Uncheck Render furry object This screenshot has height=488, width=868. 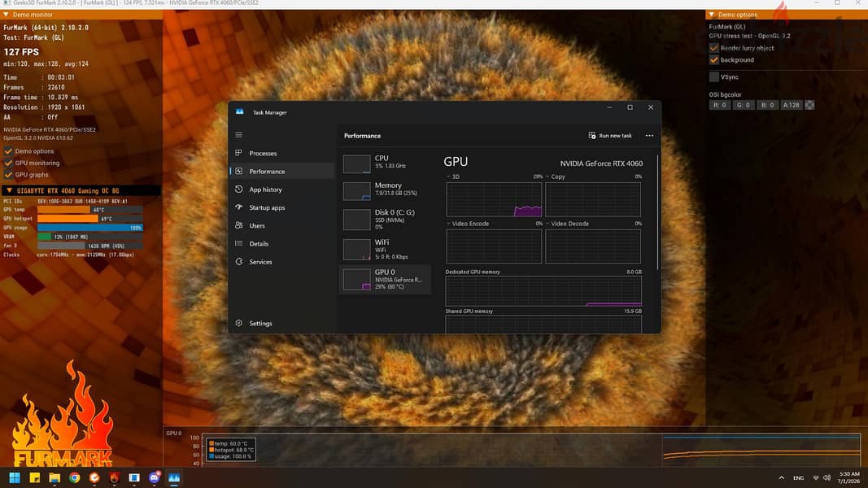(x=714, y=48)
